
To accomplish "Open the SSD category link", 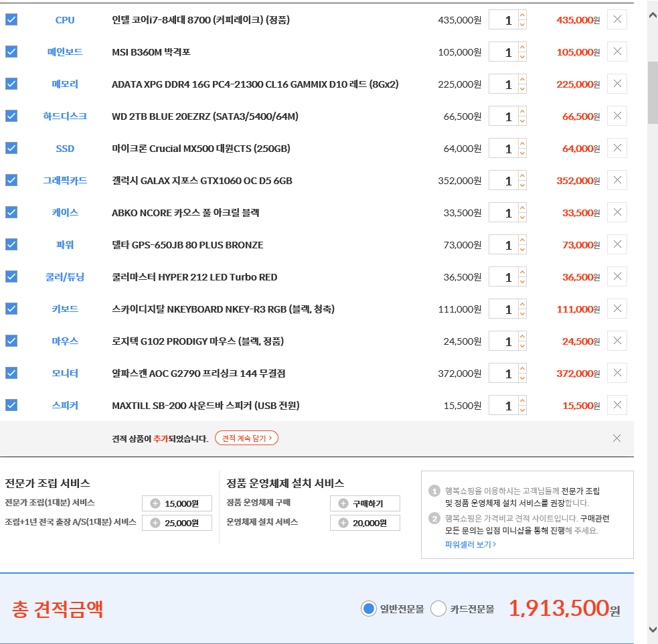I will click(x=65, y=149).
